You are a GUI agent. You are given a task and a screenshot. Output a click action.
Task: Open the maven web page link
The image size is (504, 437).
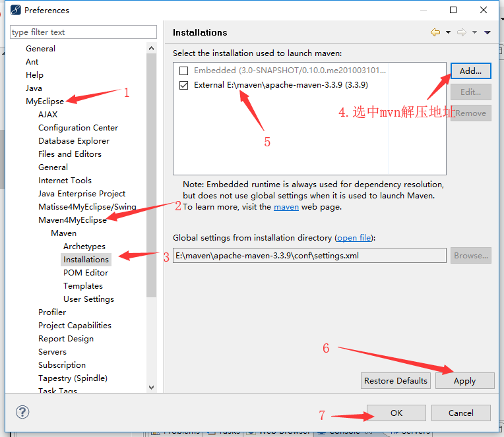[286, 207]
